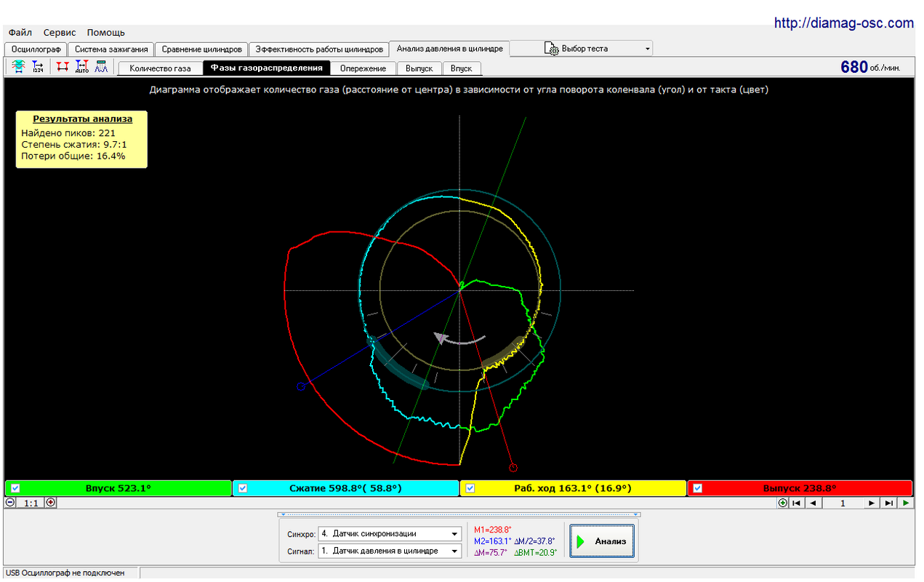Switch to the Сравнение цилиндров tab
Image resolution: width=924 pixels, height=582 pixels.
[201, 49]
